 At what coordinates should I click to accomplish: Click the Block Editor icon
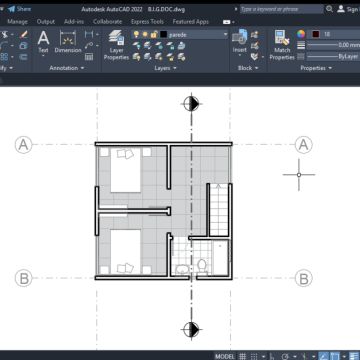click(255, 46)
